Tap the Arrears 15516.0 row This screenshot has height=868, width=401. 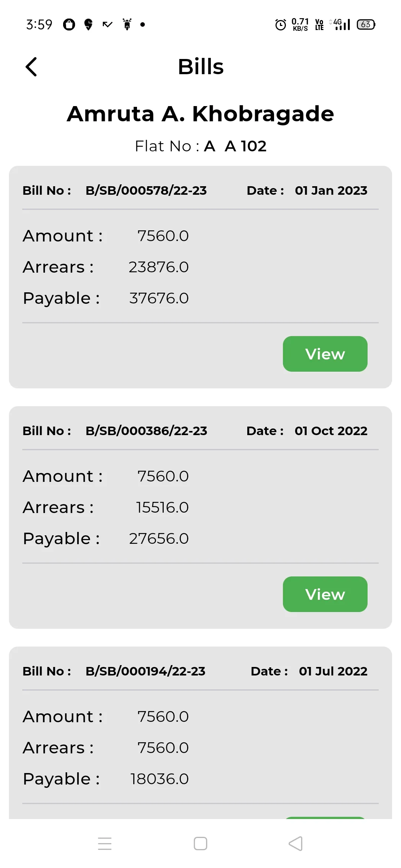coord(106,507)
